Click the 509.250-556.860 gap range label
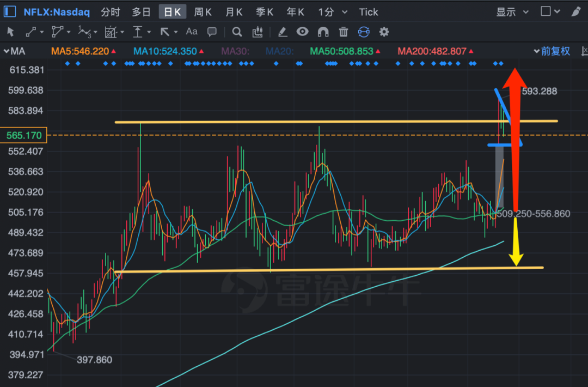The width and height of the screenshot is (588, 387). pos(533,214)
